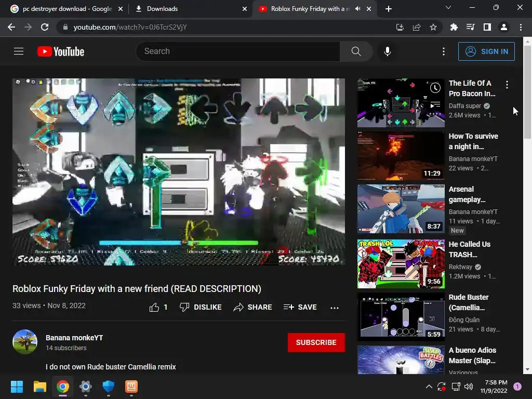Screen dimensions: 532x399
Task: View site information lock icon
Action: 65,27
